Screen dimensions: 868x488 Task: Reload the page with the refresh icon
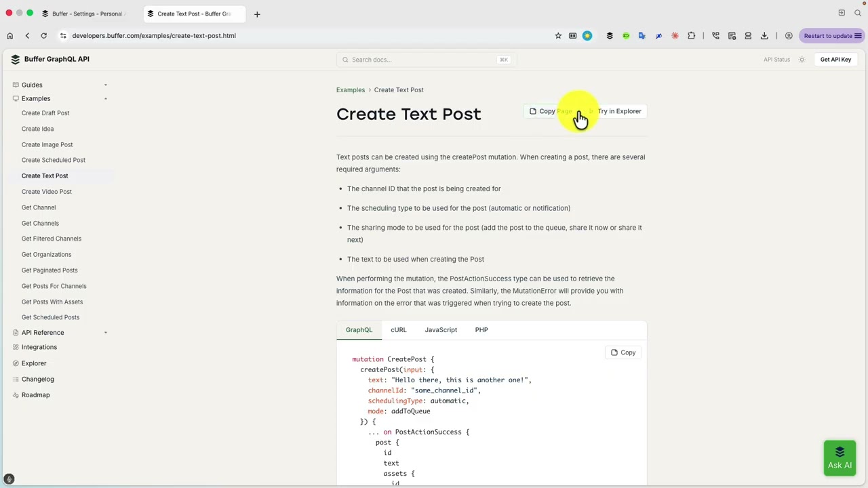click(x=44, y=36)
